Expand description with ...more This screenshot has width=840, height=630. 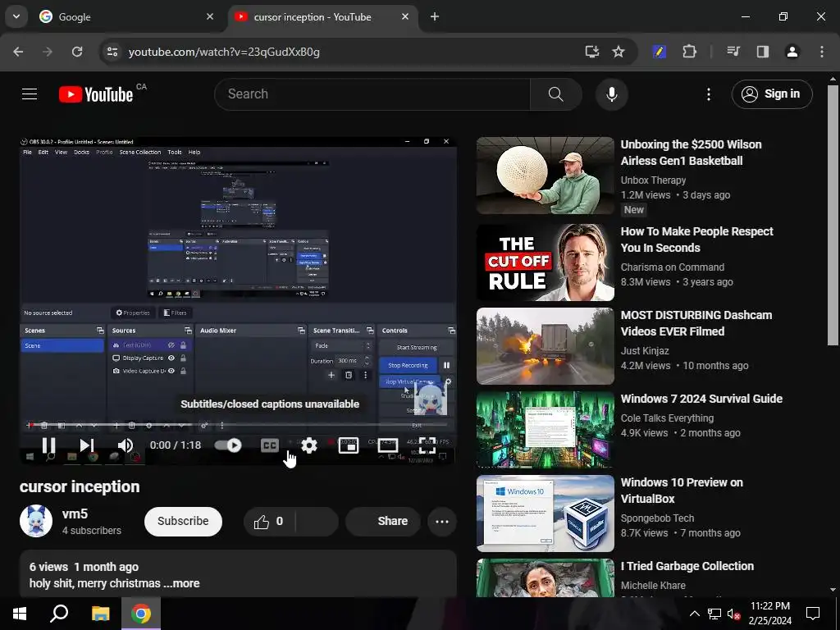pyautogui.click(x=181, y=583)
